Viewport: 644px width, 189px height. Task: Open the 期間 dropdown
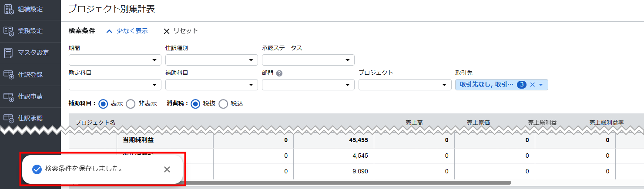pyautogui.click(x=114, y=60)
